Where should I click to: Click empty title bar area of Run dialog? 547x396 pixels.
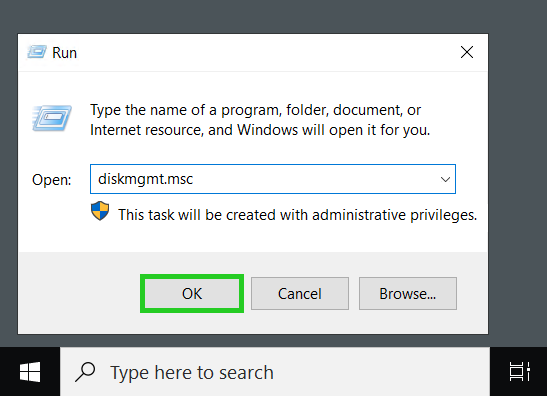coord(265,52)
